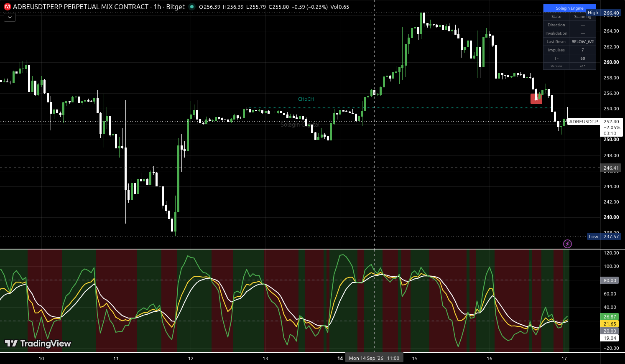Click the ADBEUSDT.P symbol price tag
The height and width of the screenshot is (364, 625).
click(584, 122)
